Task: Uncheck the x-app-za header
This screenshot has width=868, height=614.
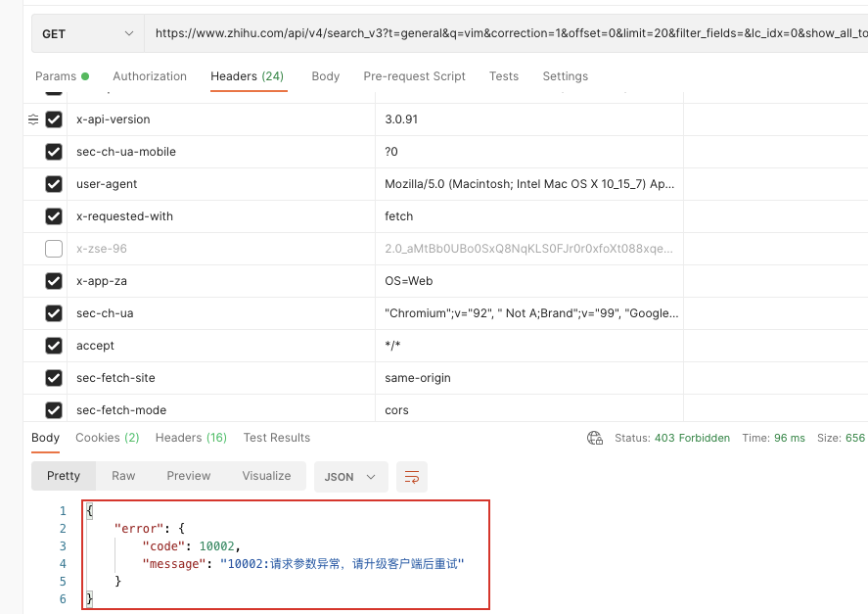Action: [x=54, y=281]
